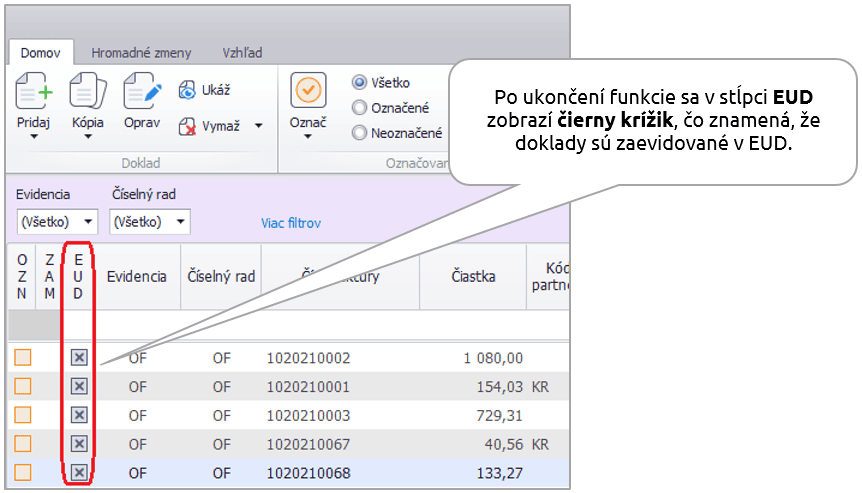This screenshot has width=862, height=493.
Task: Select the Všetko radio button
Action: click(360, 83)
